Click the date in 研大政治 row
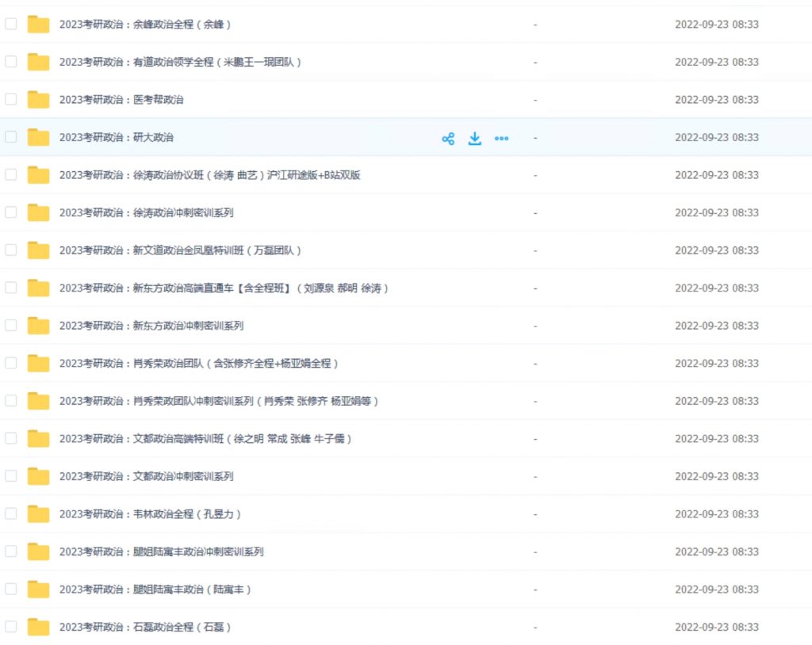The width and height of the screenshot is (812, 645). (717, 137)
